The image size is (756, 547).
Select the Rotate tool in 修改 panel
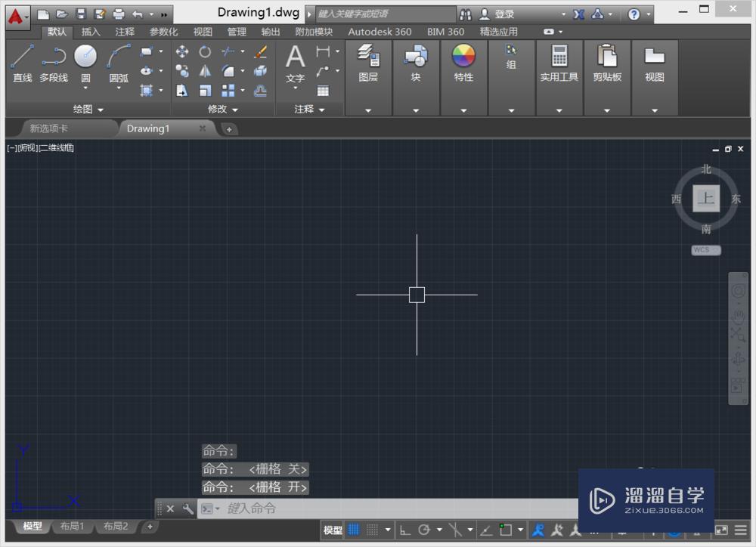point(204,52)
